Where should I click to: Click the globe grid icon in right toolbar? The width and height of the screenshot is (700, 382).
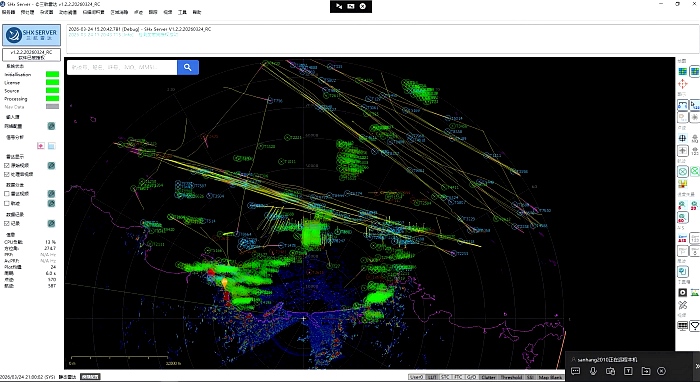[683, 138]
